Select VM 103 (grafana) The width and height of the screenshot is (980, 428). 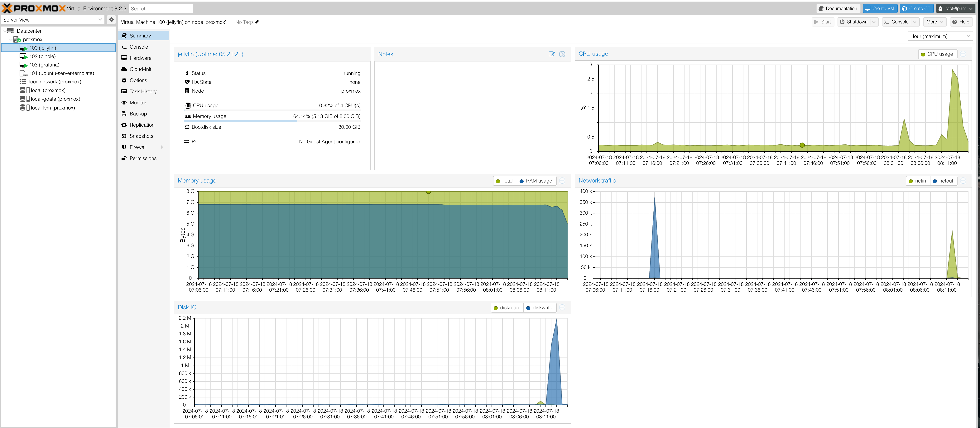click(x=59, y=65)
